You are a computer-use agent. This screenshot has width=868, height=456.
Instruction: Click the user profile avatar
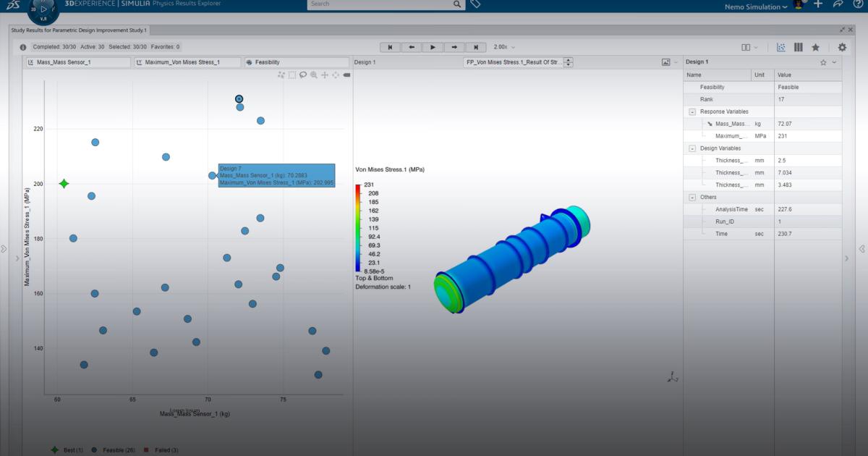tap(799, 4)
